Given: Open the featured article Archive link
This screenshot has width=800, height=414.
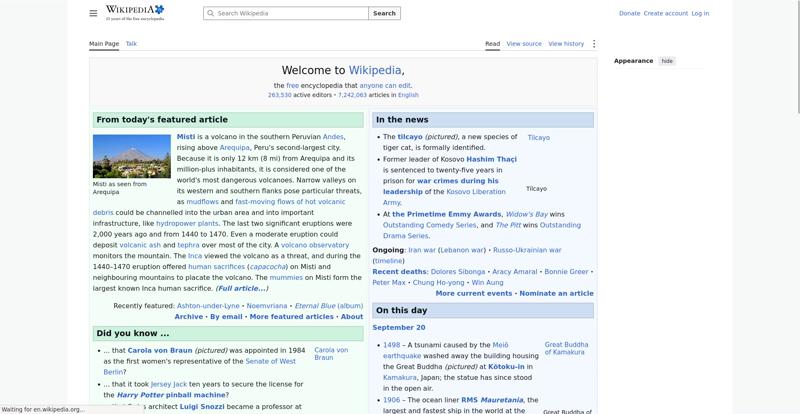Looking at the screenshot, I should click(189, 316).
